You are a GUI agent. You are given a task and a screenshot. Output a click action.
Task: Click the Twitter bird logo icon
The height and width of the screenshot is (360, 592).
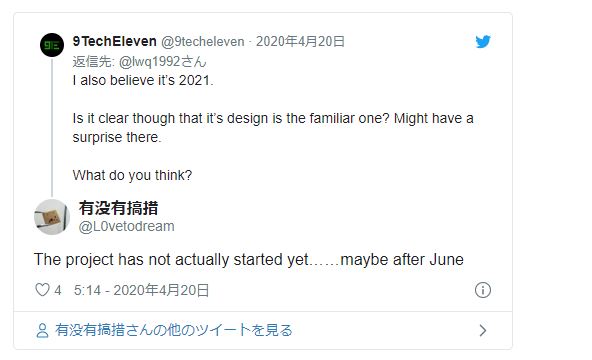tap(483, 42)
